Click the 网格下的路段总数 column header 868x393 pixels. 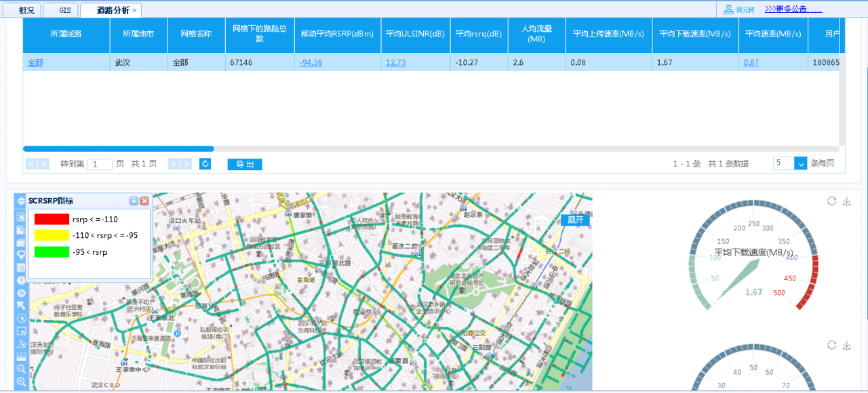[260, 34]
